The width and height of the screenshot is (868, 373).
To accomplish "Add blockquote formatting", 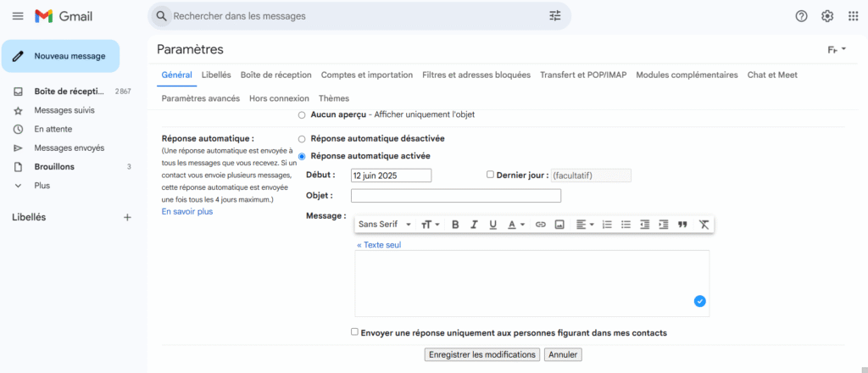I will click(x=682, y=225).
